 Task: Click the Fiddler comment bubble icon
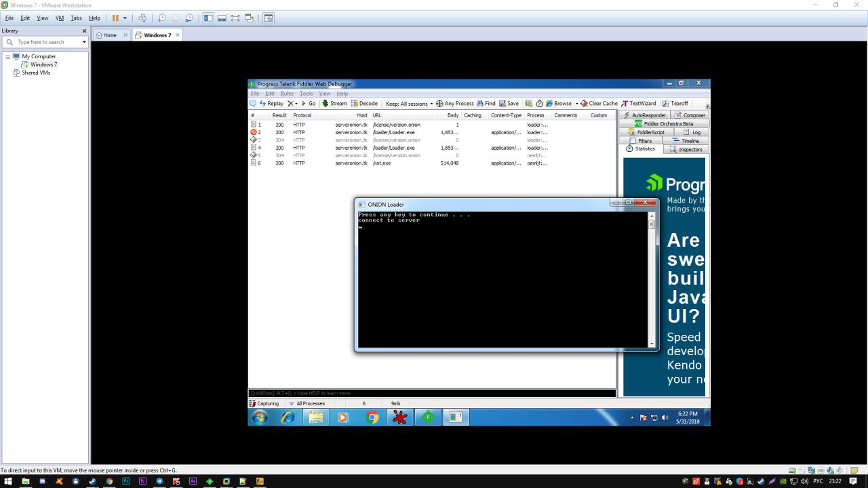tap(253, 104)
